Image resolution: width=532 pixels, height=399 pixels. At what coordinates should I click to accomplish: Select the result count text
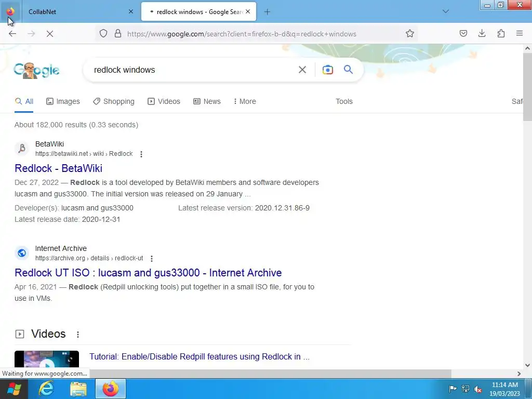[x=76, y=125]
